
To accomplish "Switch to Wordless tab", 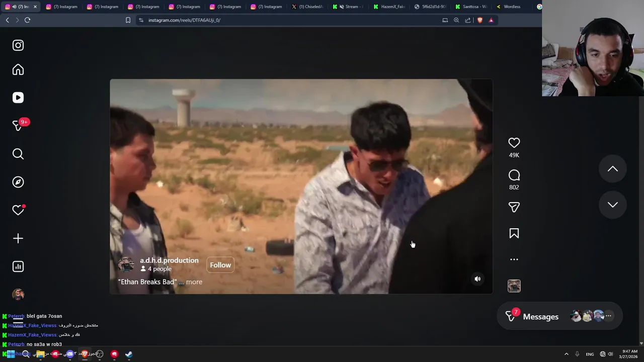I will (512, 7).
